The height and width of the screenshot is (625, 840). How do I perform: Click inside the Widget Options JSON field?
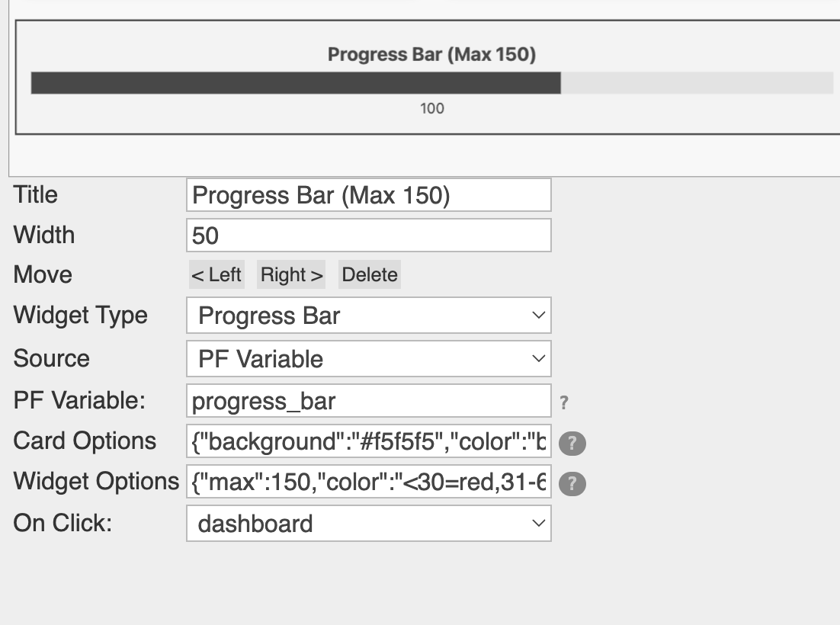[368, 482]
